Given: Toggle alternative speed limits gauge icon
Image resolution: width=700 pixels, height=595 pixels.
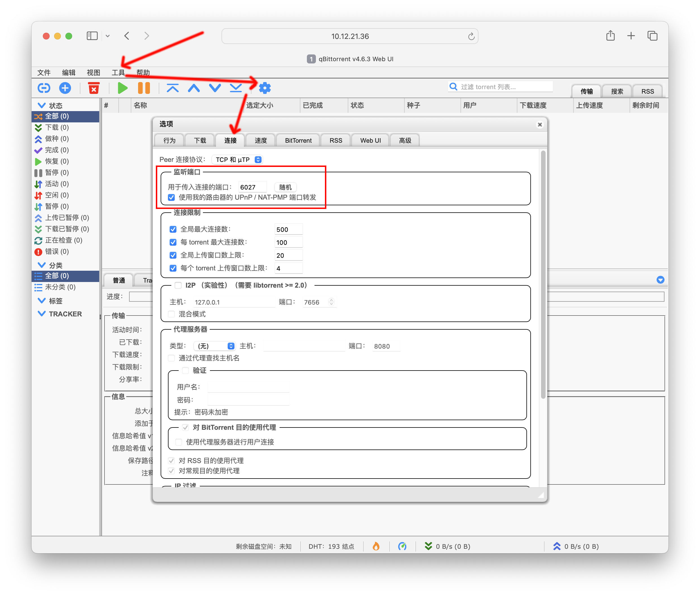Looking at the screenshot, I should [x=402, y=546].
